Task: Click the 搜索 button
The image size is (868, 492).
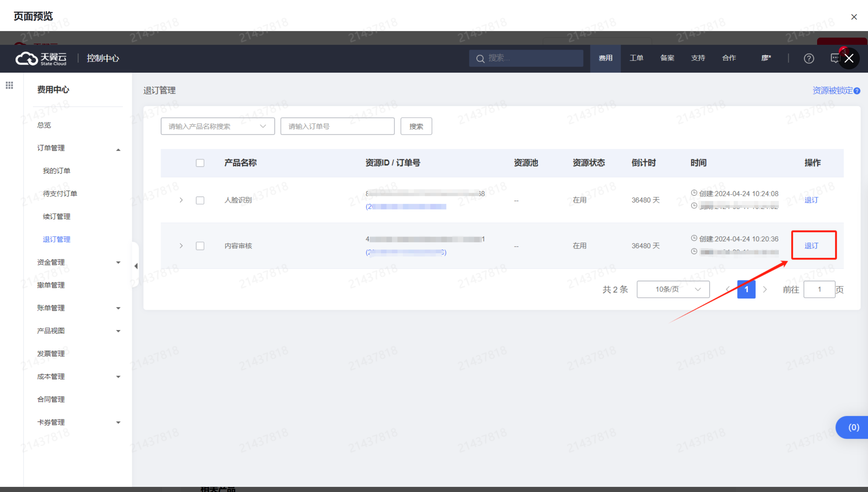Action: click(416, 127)
